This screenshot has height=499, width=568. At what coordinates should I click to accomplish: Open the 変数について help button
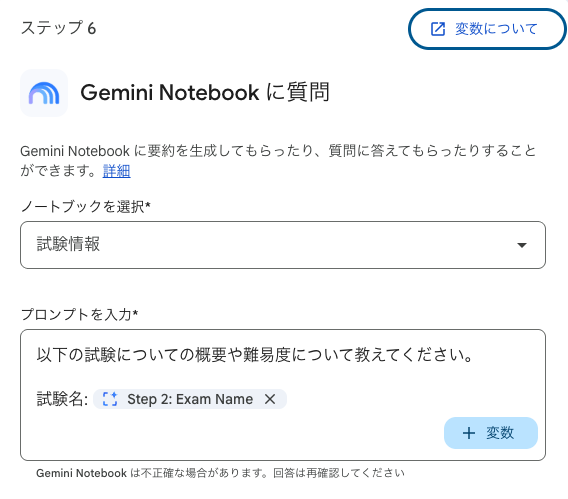tap(487, 29)
